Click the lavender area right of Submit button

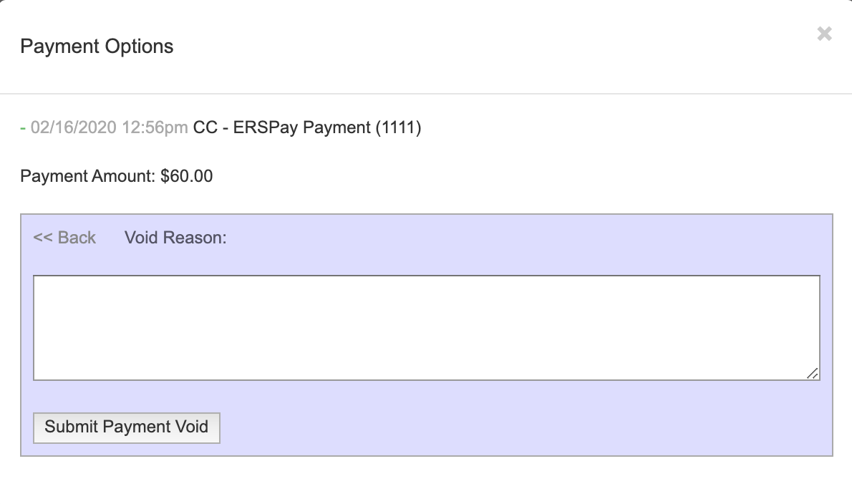[501, 427]
